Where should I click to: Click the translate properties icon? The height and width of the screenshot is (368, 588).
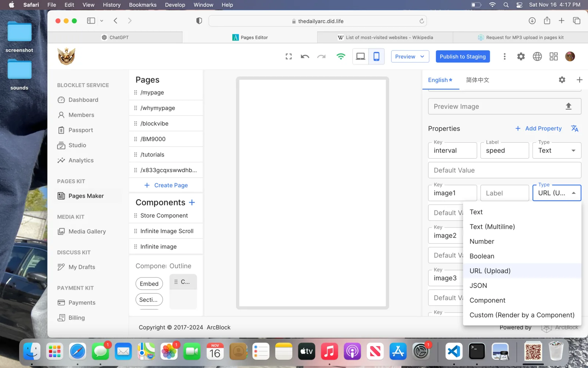[575, 128]
